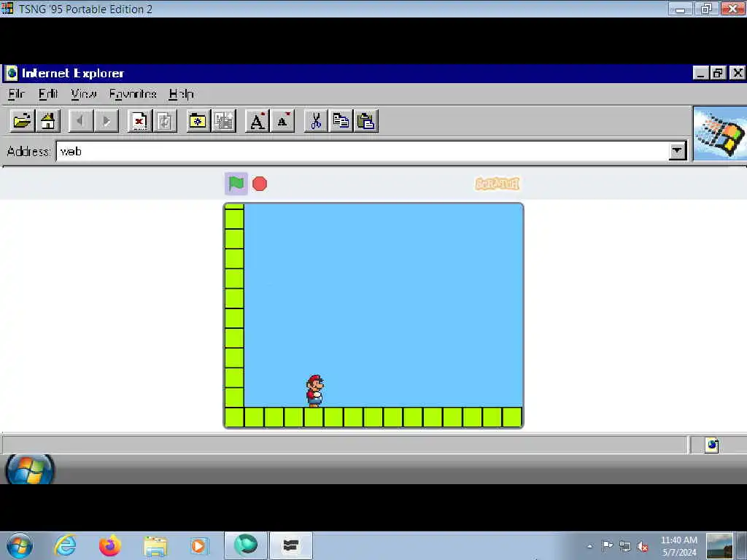
Task: Launch Firefox from the host taskbar
Action: coord(110,545)
